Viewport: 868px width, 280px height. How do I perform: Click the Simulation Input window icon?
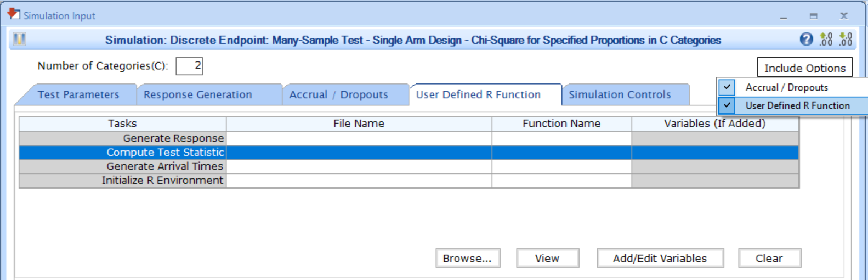pyautogui.click(x=14, y=14)
